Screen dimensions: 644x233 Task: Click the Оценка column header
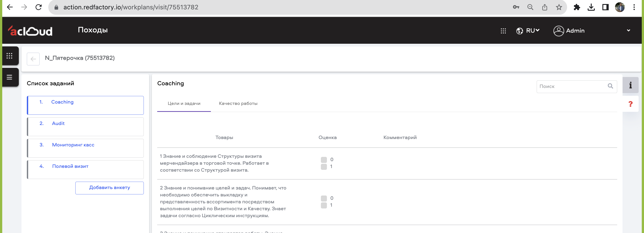click(328, 137)
